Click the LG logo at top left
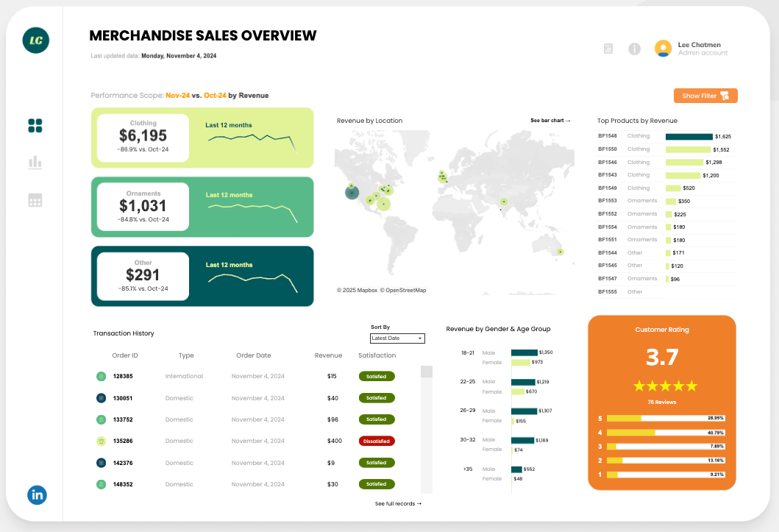 [x=35, y=41]
